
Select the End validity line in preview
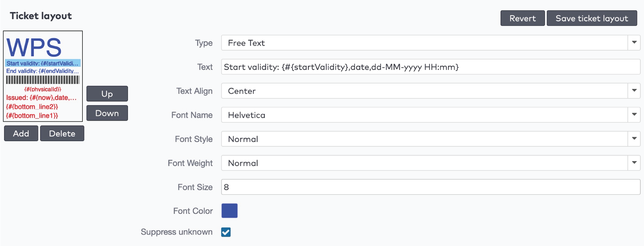click(x=42, y=71)
